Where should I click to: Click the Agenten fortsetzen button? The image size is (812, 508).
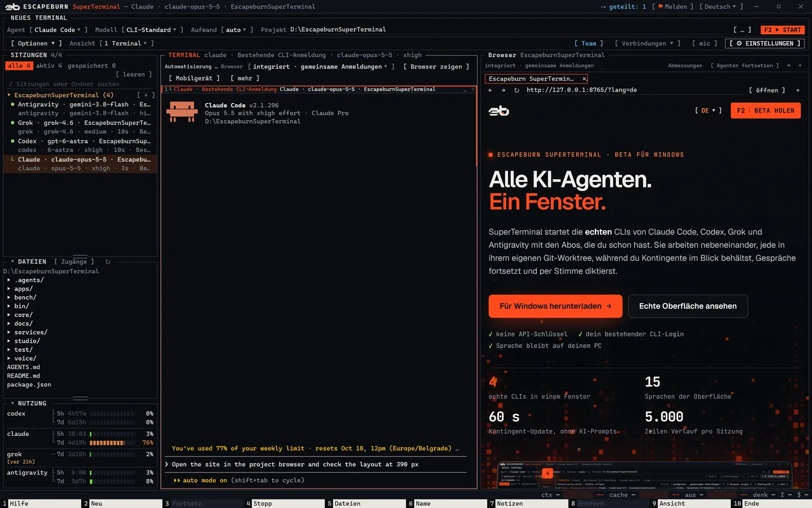click(745, 65)
